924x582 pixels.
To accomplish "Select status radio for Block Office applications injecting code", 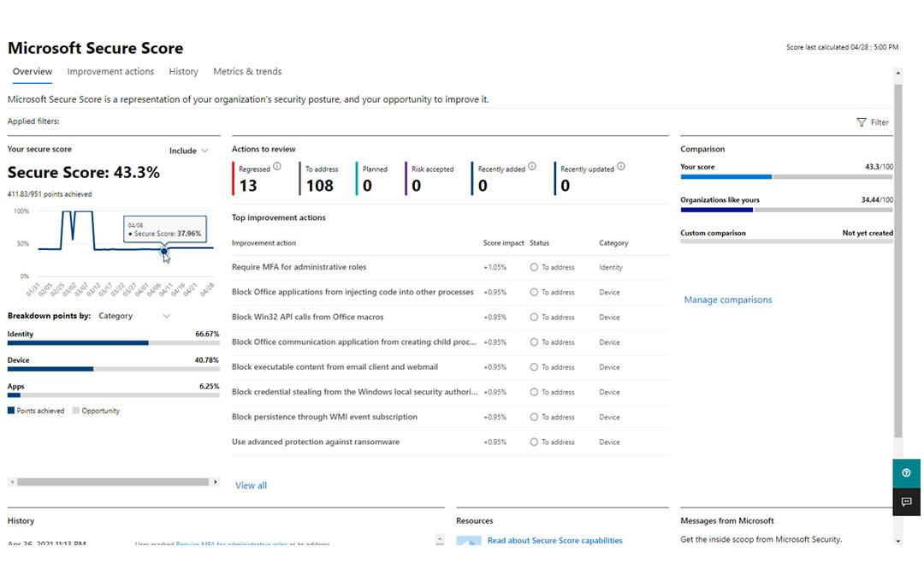I will coord(534,292).
